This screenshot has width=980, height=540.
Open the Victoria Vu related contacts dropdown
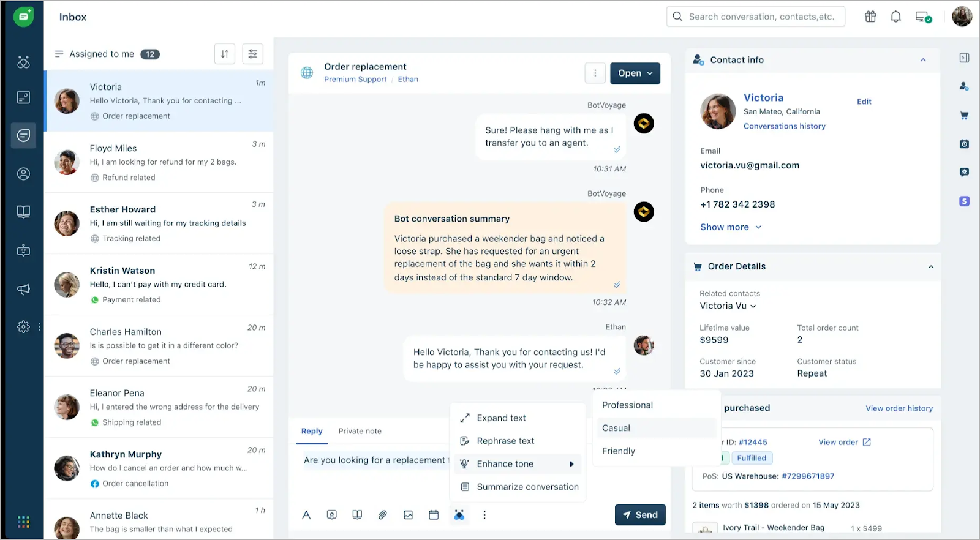(728, 306)
